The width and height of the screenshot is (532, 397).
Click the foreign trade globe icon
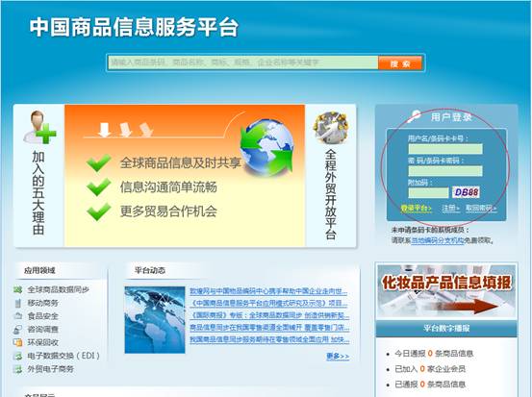(331, 128)
